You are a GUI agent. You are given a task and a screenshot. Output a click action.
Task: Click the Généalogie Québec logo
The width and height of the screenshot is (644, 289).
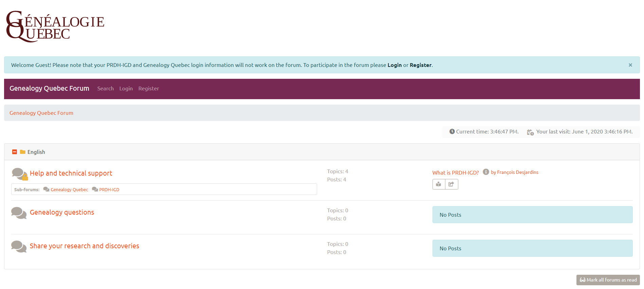pos(55,26)
